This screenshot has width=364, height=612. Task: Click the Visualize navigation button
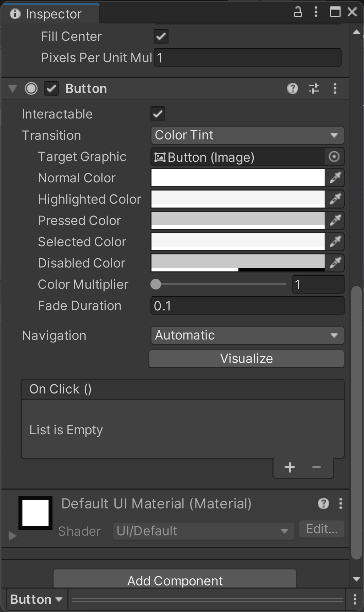(x=247, y=359)
